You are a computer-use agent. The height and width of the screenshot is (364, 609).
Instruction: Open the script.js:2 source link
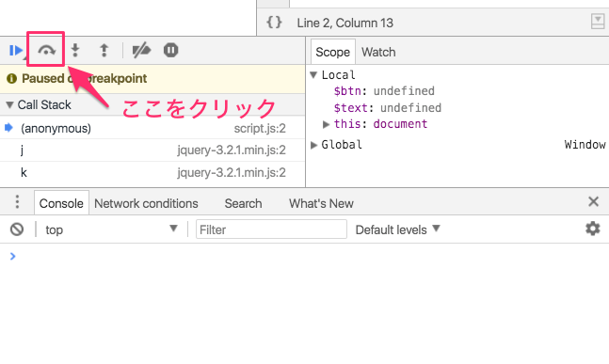click(x=260, y=129)
